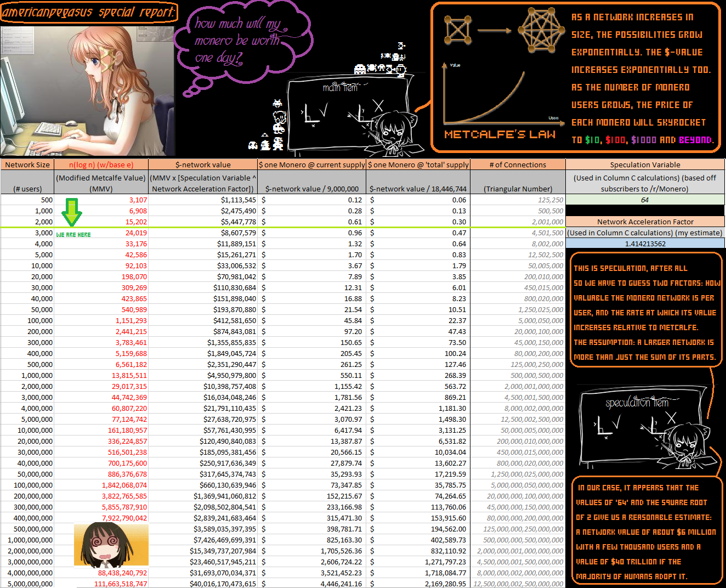Click the 'americanpegasus special report' title
This screenshot has width=726, height=588.
[x=89, y=12]
